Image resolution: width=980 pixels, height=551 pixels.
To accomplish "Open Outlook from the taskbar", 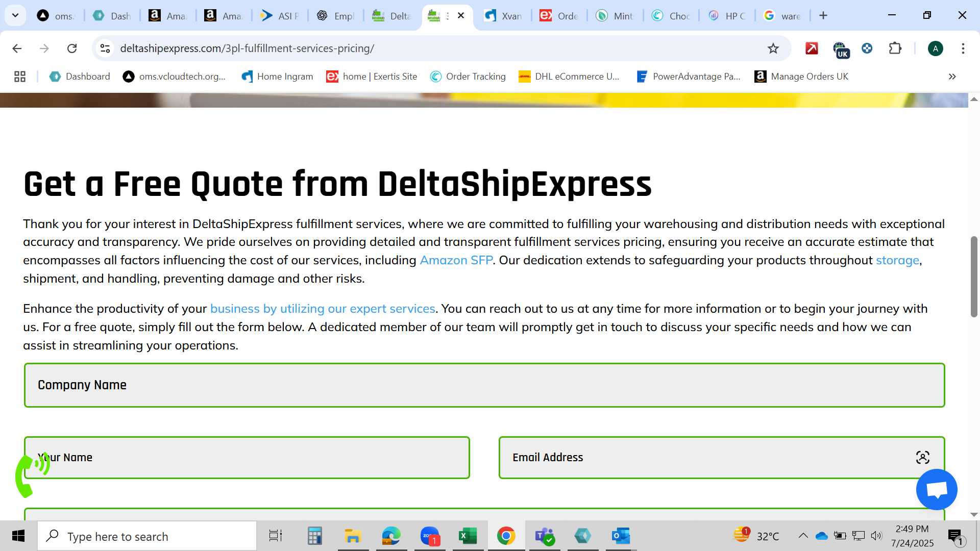I will [x=621, y=536].
